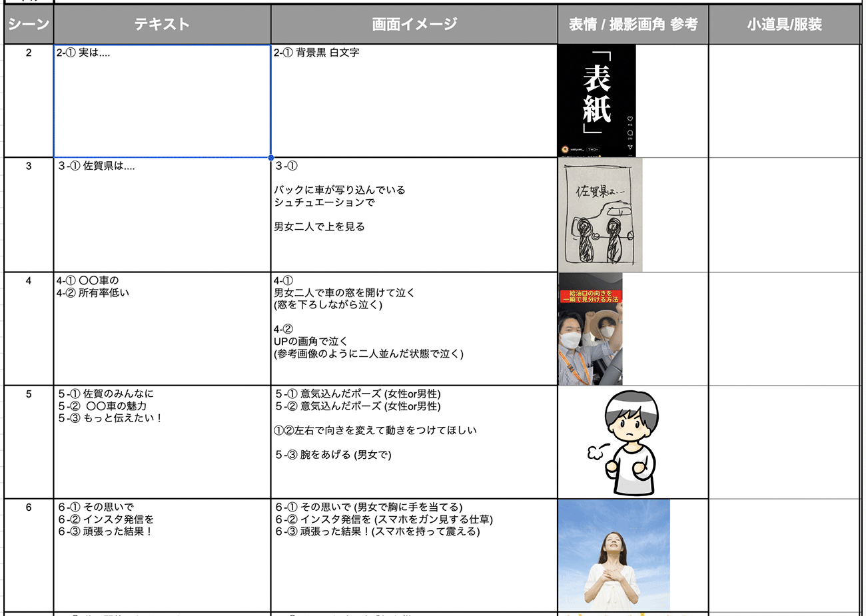Select the woman with hands on chest photo
866x616 pixels.
coord(614,555)
